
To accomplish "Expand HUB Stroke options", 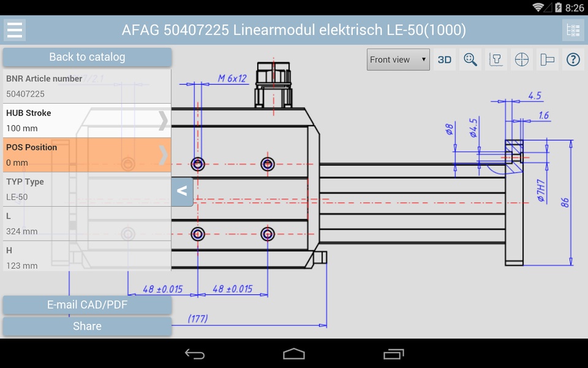I will pyautogui.click(x=87, y=121).
